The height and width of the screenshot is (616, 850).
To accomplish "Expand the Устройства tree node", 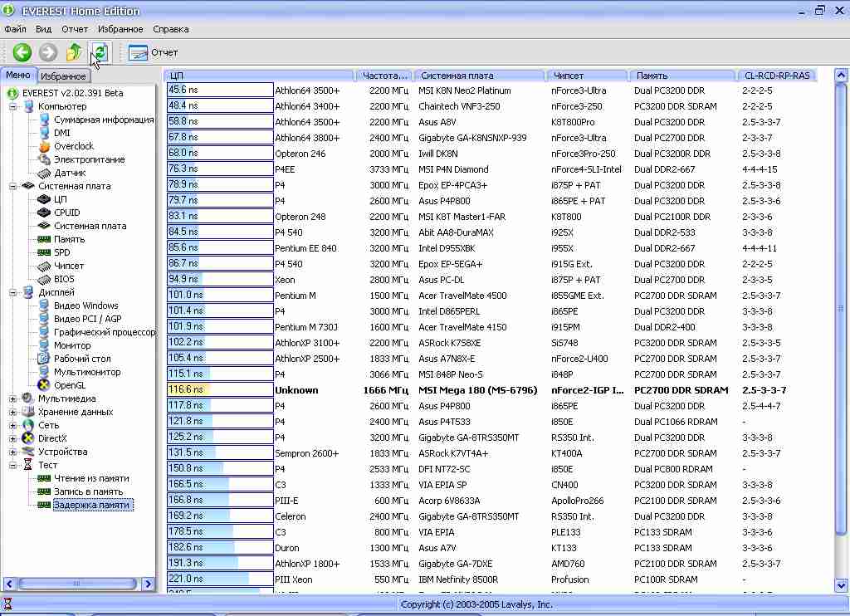I will tap(12, 452).
